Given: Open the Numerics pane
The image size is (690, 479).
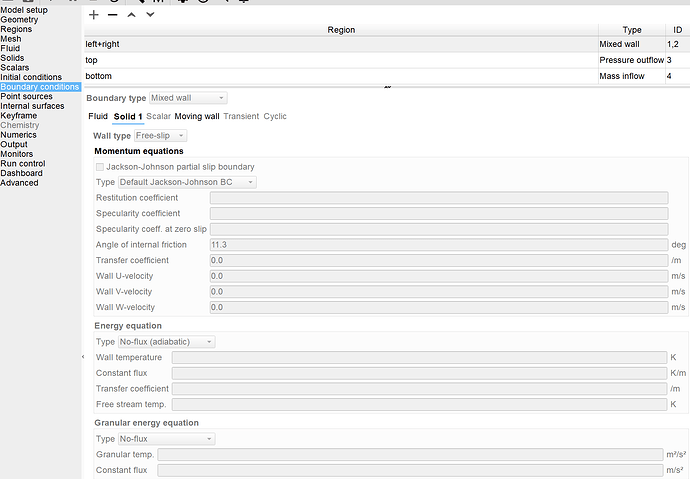Looking at the screenshot, I should tap(18, 135).
